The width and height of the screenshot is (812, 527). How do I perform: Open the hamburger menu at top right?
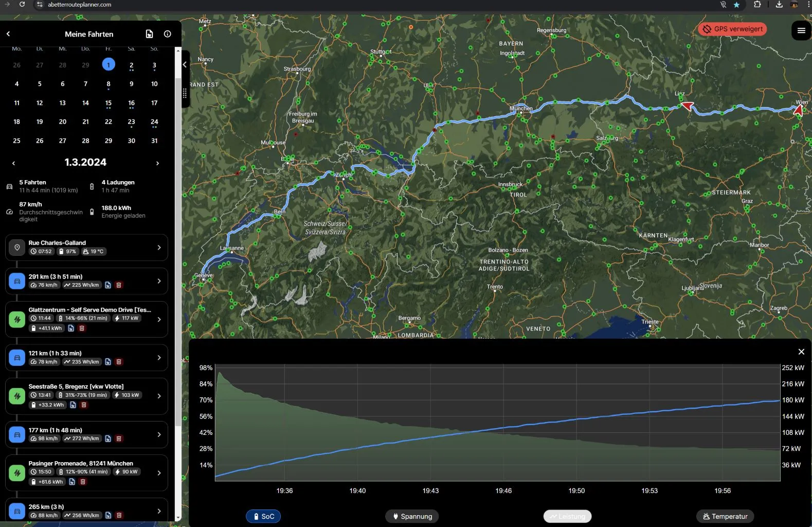[x=801, y=30]
